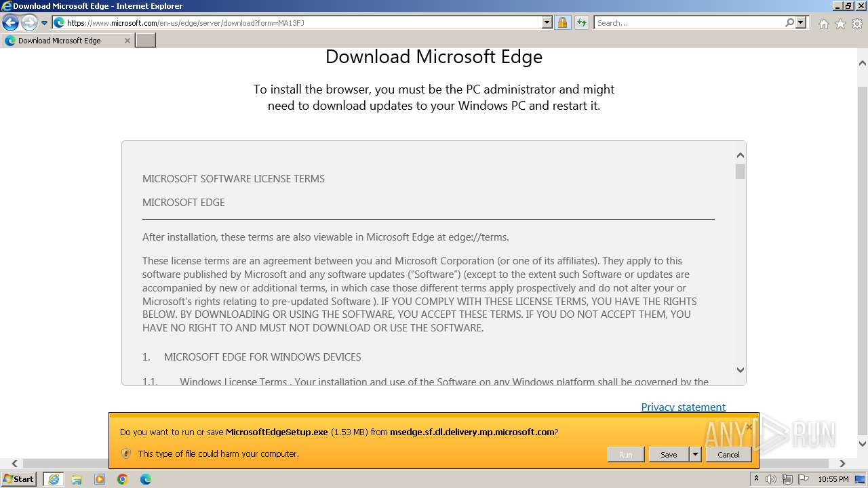Click the Edge site icon in address bar
The width and height of the screenshot is (868, 488).
click(x=59, y=23)
